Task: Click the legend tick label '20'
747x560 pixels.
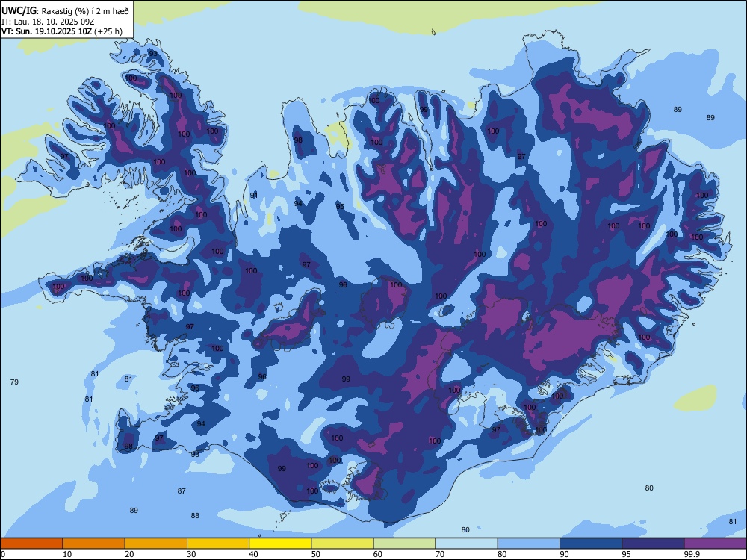Action: click(129, 554)
